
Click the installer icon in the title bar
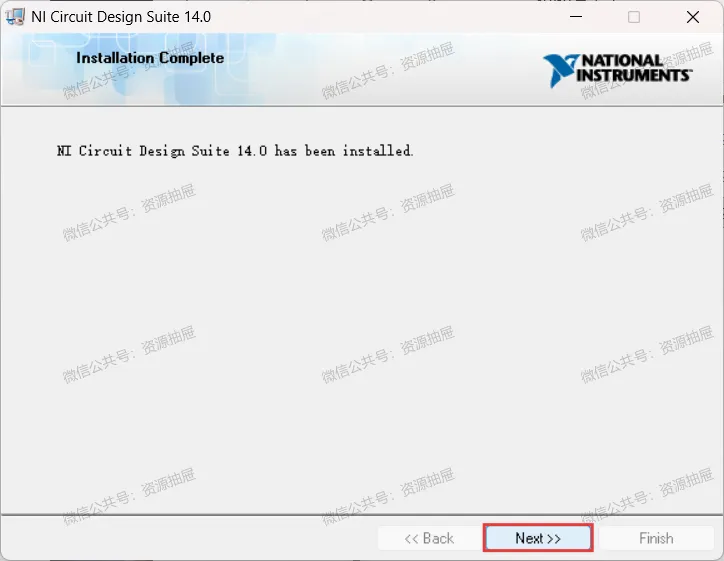click(15, 17)
